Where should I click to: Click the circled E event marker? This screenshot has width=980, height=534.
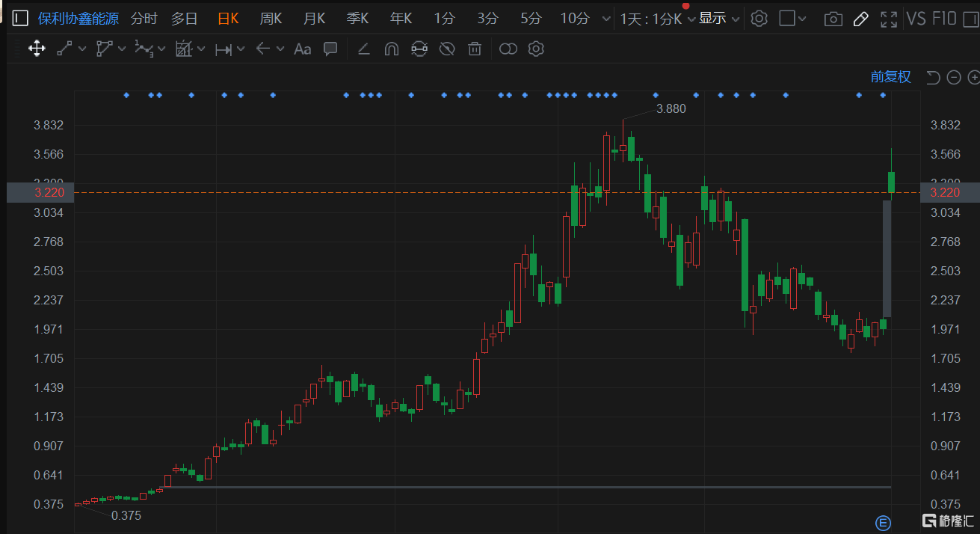[883, 521]
